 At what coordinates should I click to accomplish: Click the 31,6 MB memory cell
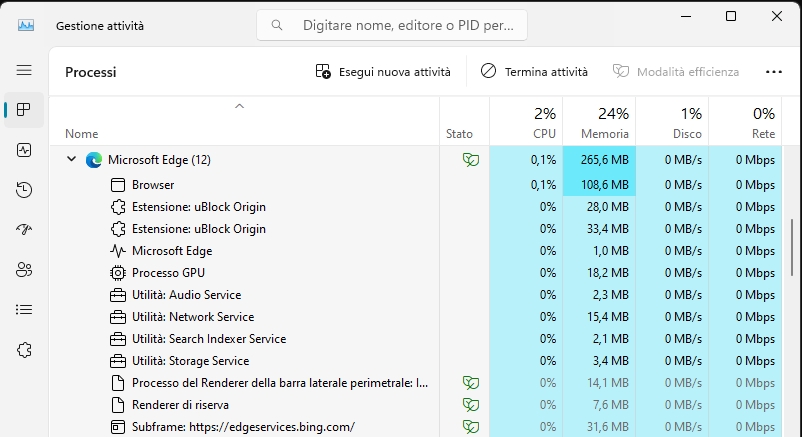(599, 427)
